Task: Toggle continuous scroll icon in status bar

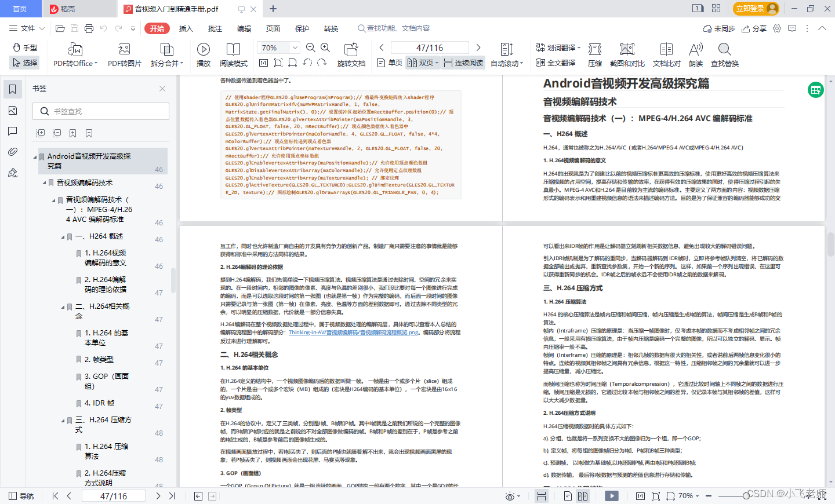Action: click(542, 496)
